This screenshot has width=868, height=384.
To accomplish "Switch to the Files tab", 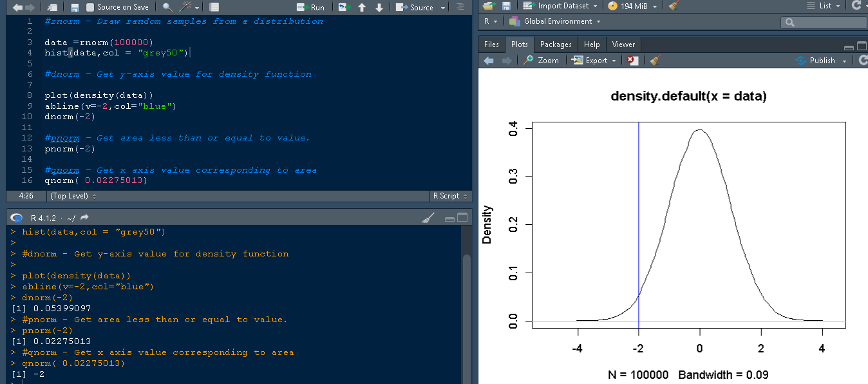I will click(x=491, y=44).
